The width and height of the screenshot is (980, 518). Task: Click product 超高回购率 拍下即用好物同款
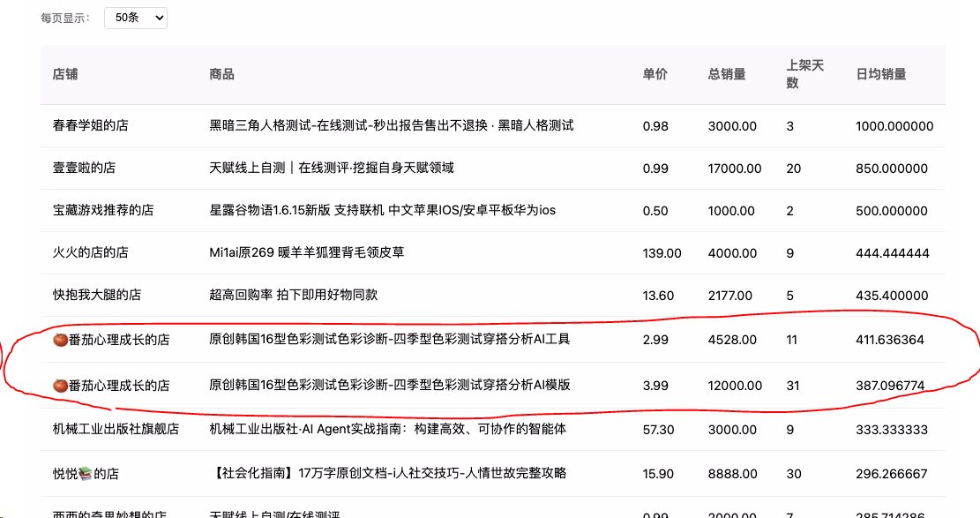(293, 295)
